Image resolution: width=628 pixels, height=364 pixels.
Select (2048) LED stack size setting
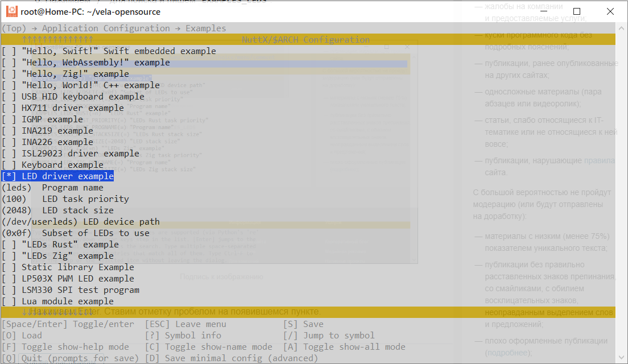57,210
